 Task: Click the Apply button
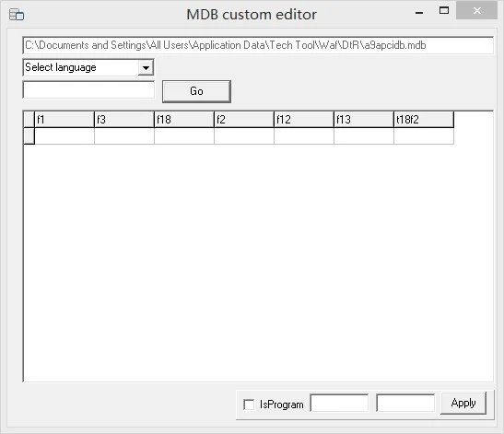click(x=463, y=403)
